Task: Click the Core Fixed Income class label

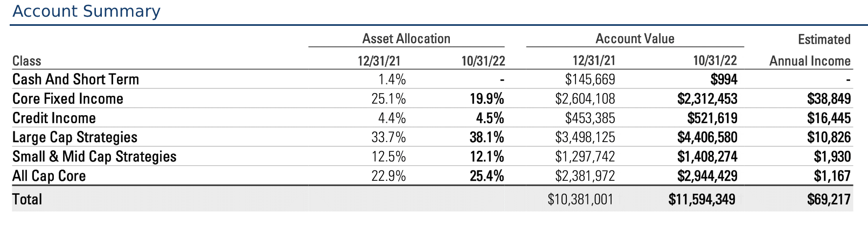Action: tap(68, 98)
